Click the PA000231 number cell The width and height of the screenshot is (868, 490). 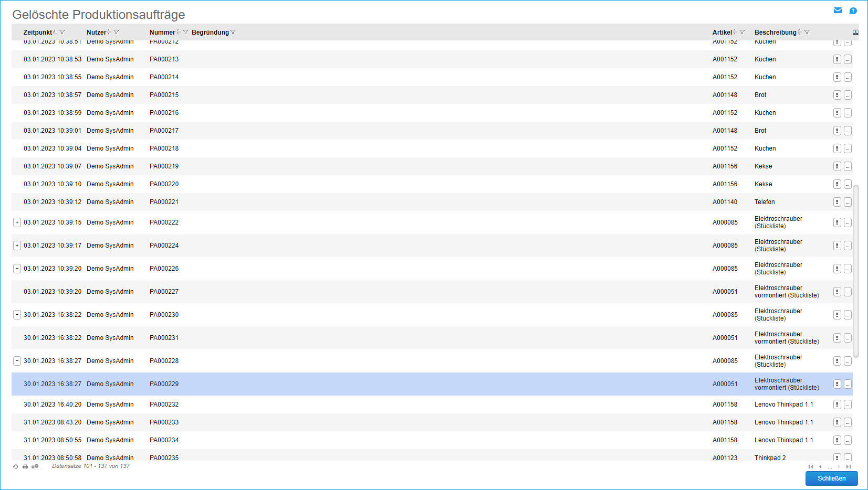(x=164, y=338)
